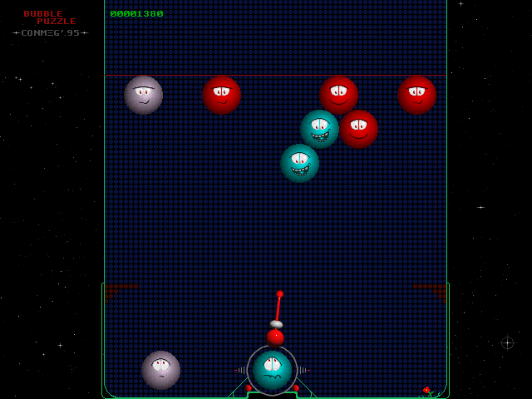532x399 pixels.
Task: Select the lowest cyan grinning bubble
Action: (x=299, y=163)
